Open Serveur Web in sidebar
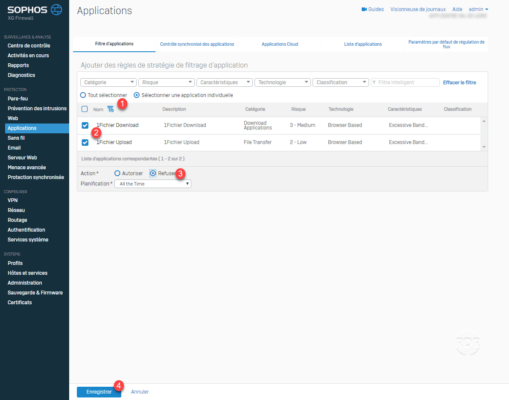Image resolution: width=509 pixels, height=400 pixels. [22, 157]
